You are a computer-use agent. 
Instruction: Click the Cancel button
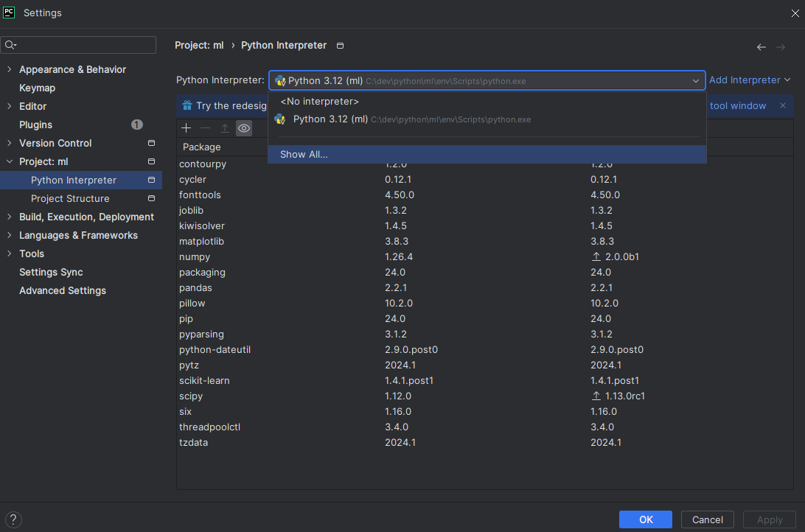(708, 519)
